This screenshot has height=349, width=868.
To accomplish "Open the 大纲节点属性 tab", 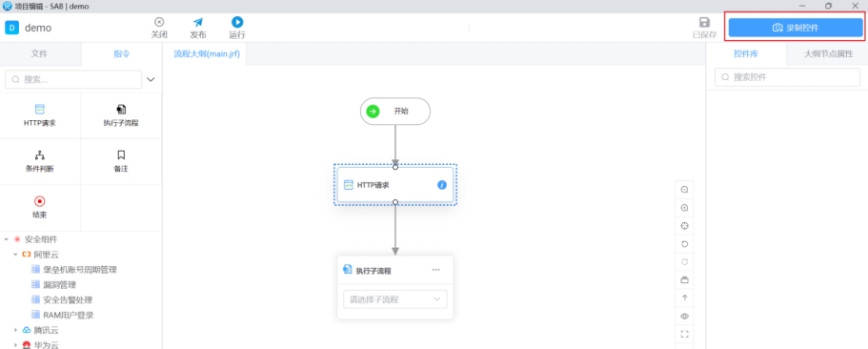I will (x=828, y=53).
